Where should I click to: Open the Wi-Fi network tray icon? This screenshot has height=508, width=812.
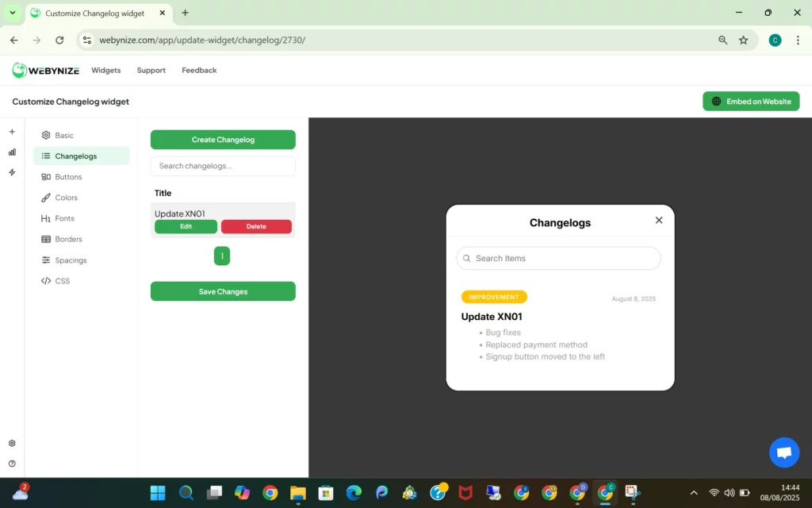point(714,492)
